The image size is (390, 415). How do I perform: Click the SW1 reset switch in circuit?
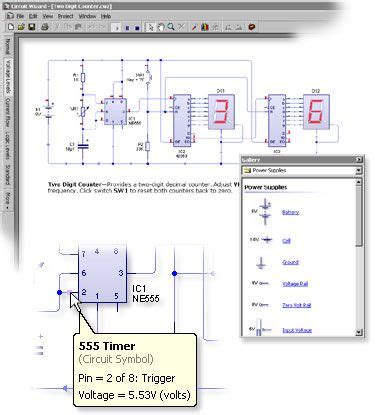pos(149,76)
